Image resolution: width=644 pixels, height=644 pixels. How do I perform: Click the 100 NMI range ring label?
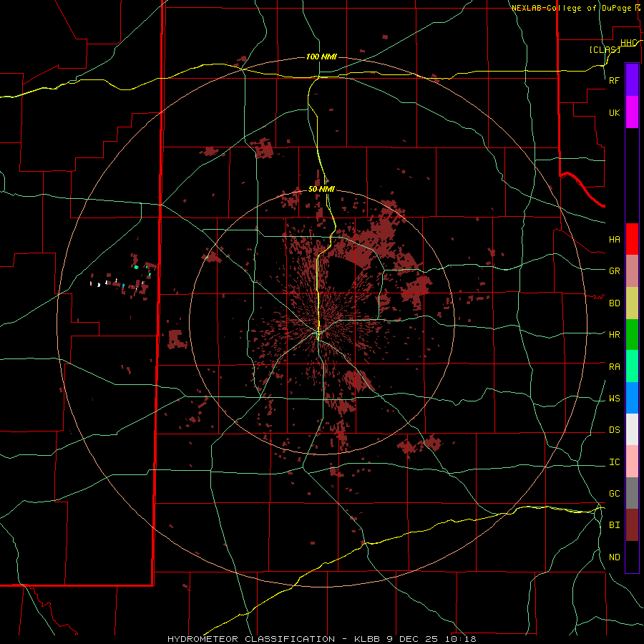coord(321,57)
